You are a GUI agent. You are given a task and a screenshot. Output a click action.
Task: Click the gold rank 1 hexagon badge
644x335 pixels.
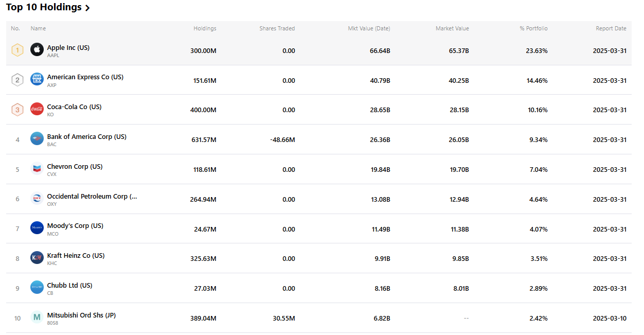click(x=17, y=50)
